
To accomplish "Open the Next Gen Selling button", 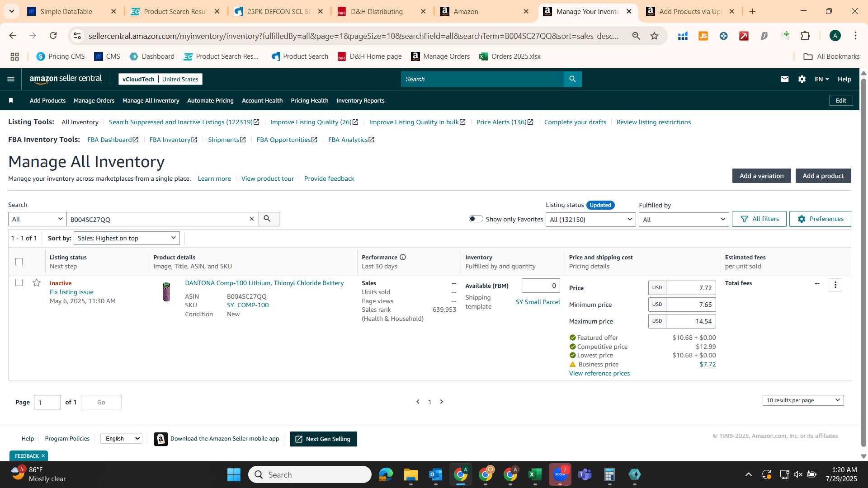I will (x=323, y=439).
